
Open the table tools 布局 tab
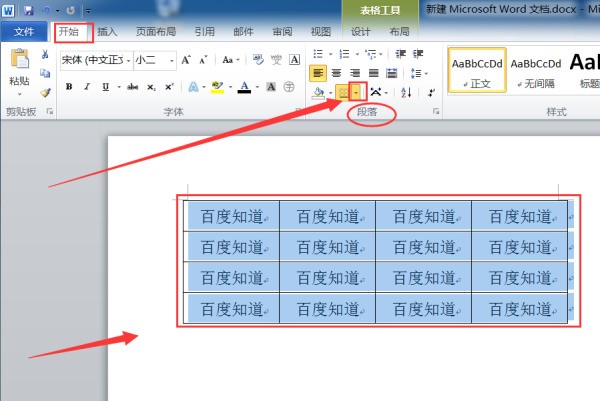399,31
